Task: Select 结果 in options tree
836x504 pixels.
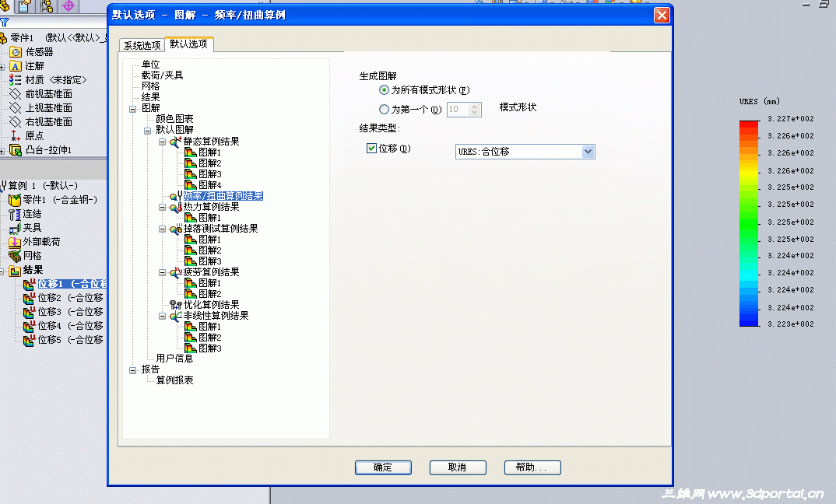Action: 150,97
